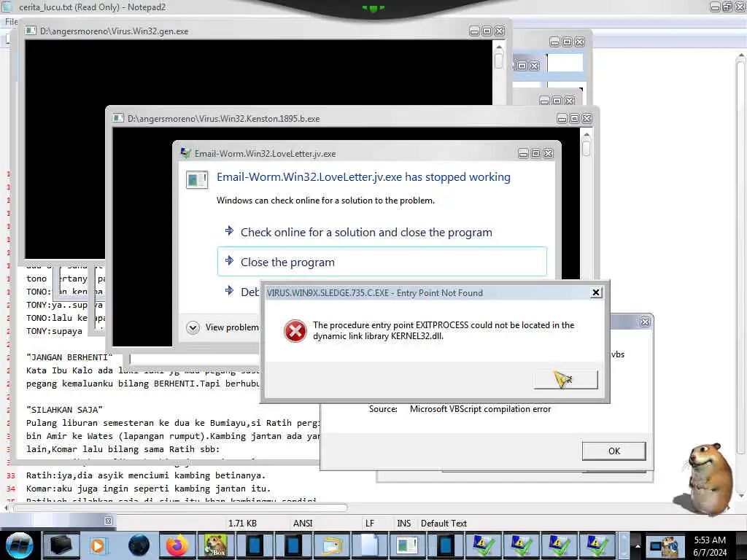Maximize the Virus.Win32.gen.exe console
The width and height of the screenshot is (747, 560).
click(487, 31)
